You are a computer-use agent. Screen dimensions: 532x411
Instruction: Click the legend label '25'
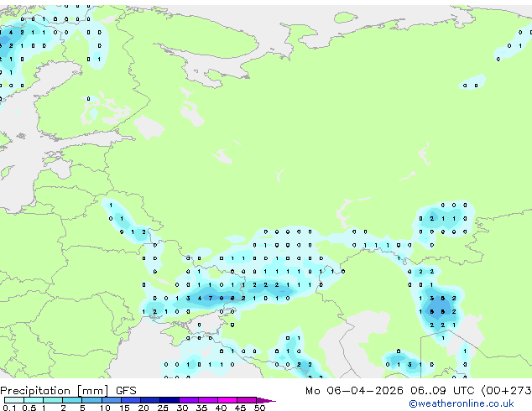click(163, 408)
